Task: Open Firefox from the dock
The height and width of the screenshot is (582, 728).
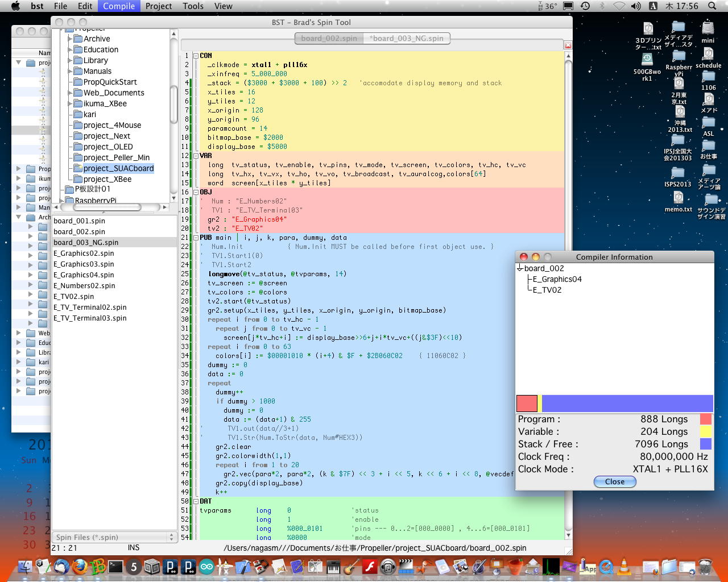Action: (80, 567)
